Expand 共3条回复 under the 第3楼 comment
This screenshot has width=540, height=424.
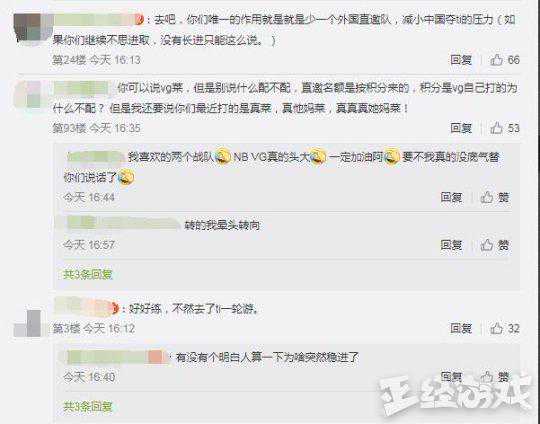(x=88, y=407)
